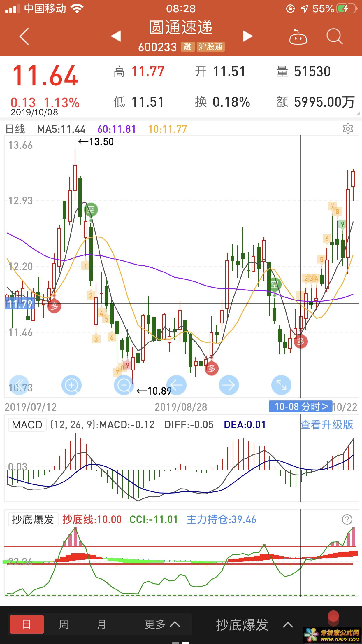The height and width of the screenshot is (644, 362).
Task: Tap the red 多 marker at crosshair
Action: (301, 341)
